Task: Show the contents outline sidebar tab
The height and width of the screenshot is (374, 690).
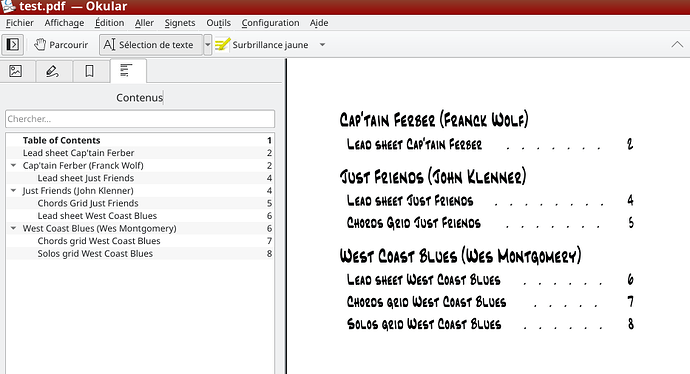Action: [126, 70]
